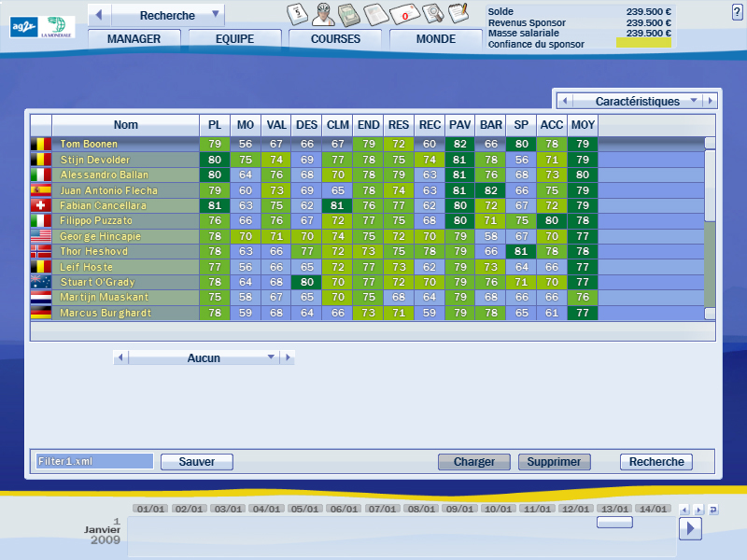Viewport: 747px width, 560px height.
Task: Click the help question mark icon
Action: (x=737, y=9)
